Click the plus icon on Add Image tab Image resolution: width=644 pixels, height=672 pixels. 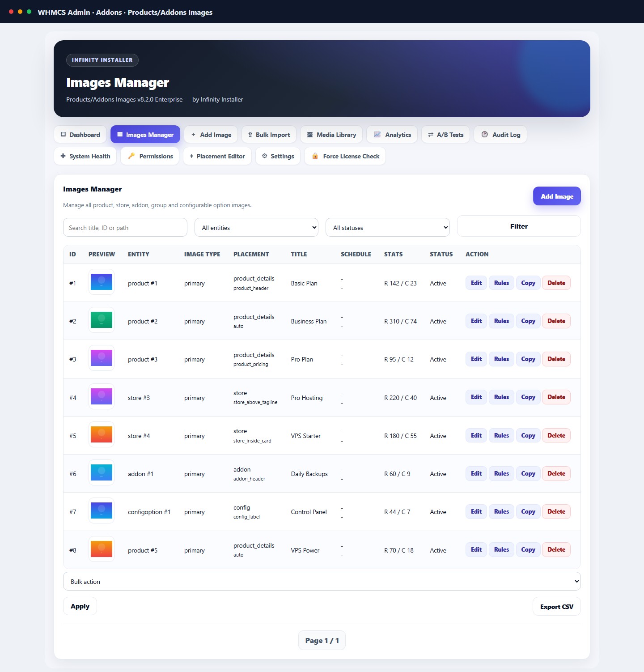[x=193, y=135]
